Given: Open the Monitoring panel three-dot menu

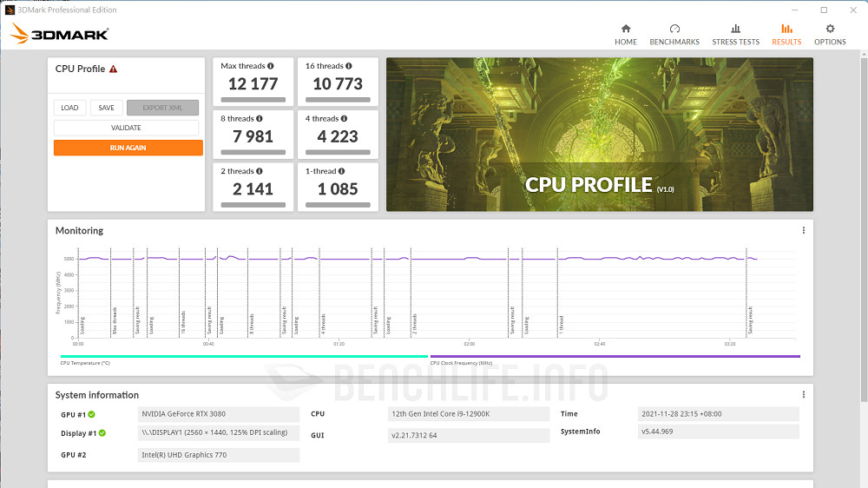Looking at the screenshot, I should (x=804, y=231).
